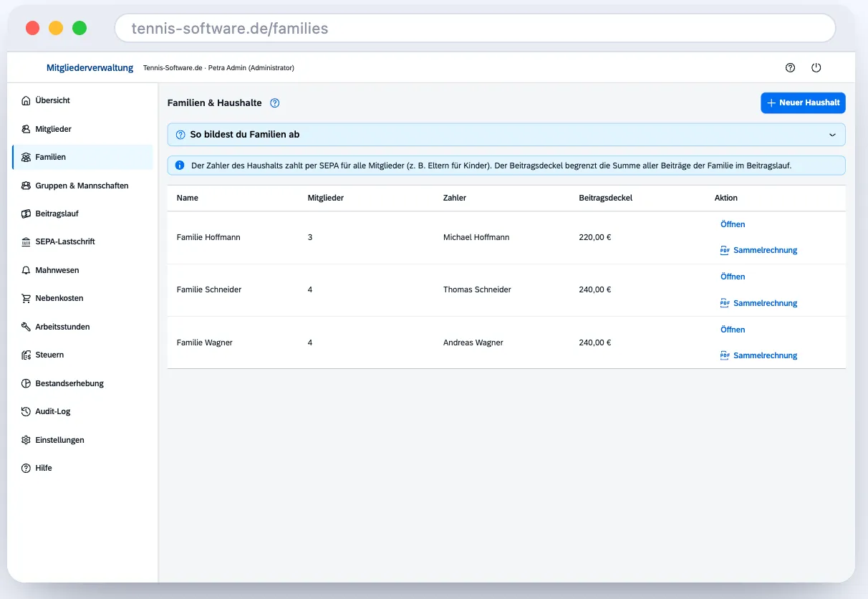Create a Neuer Haushalt
The width and height of the screenshot is (868, 599).
pyautogui.click(x=803, y=103)
